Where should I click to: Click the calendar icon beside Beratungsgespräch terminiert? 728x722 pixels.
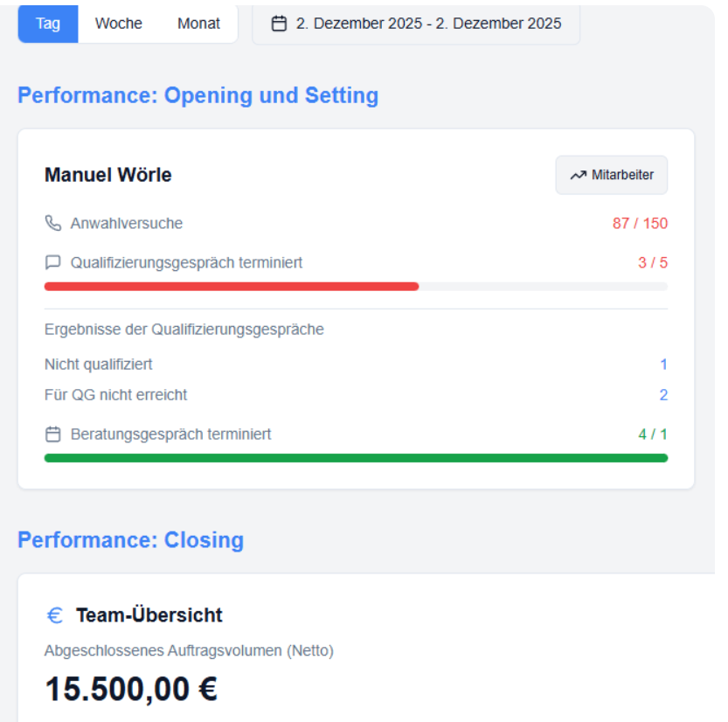[x=53, y=434]
